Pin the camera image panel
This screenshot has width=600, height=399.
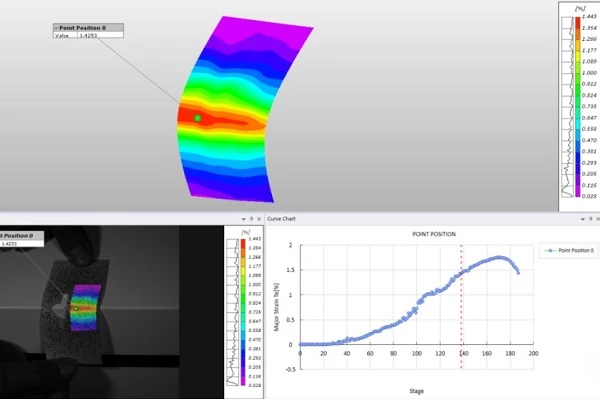coord(251,219)
